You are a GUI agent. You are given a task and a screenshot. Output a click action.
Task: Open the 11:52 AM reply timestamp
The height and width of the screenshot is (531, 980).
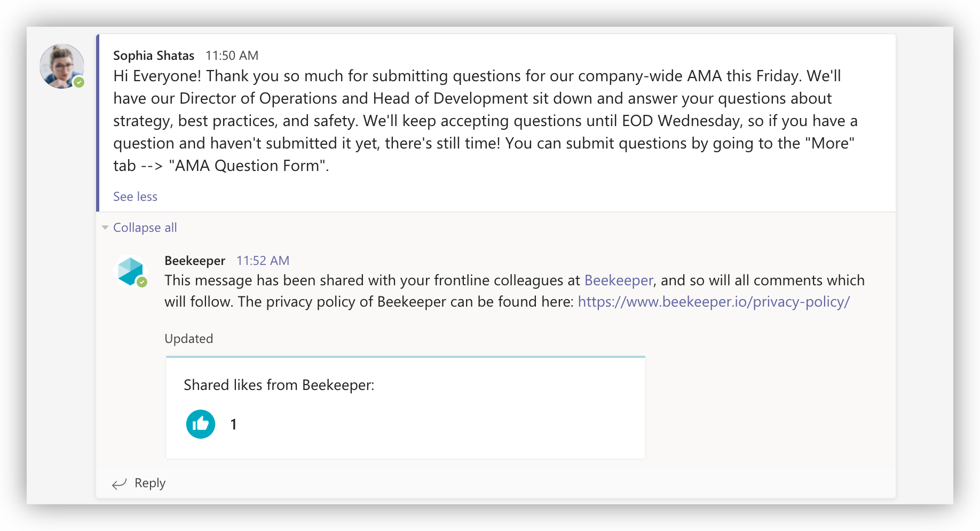pos(263,261)
